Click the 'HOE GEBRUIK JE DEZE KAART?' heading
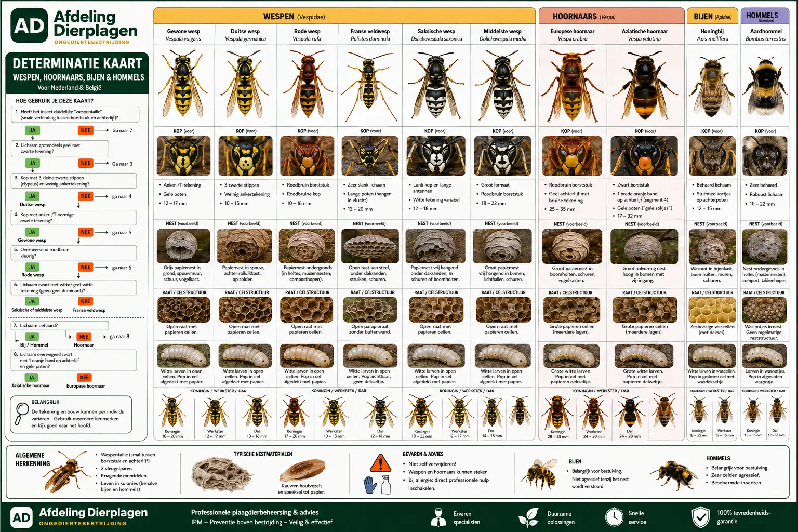Screen dimensions: 798x532 click(x=55, y=101)
